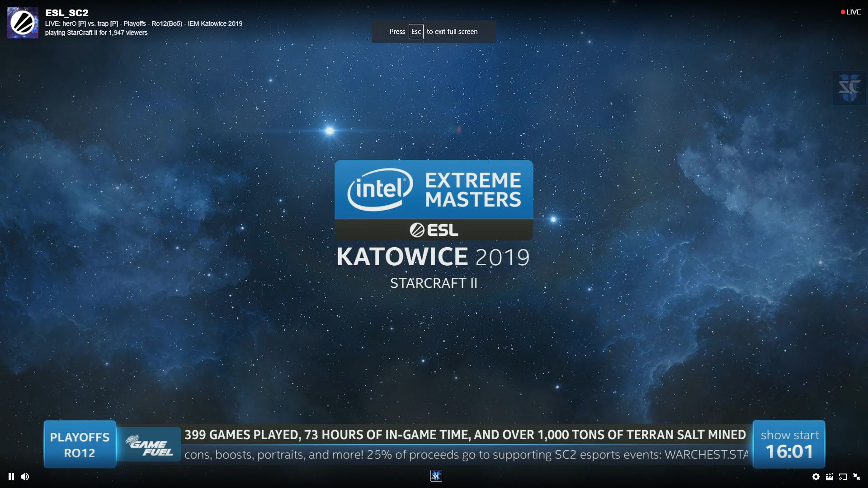Click the scrolling games played ticker headline
Viewport: 868px width, 488px height.
pos(465,435)
